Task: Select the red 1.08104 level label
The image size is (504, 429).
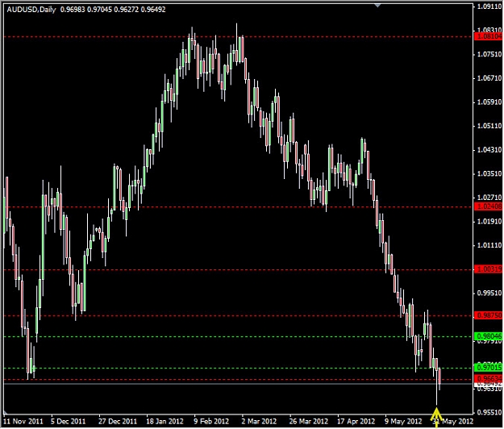Action: click(489, 36)
